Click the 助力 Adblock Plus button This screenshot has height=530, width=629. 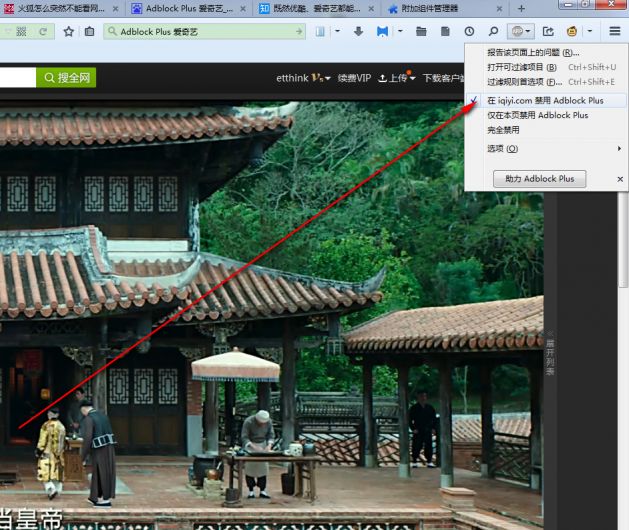[x=540, y=179]
